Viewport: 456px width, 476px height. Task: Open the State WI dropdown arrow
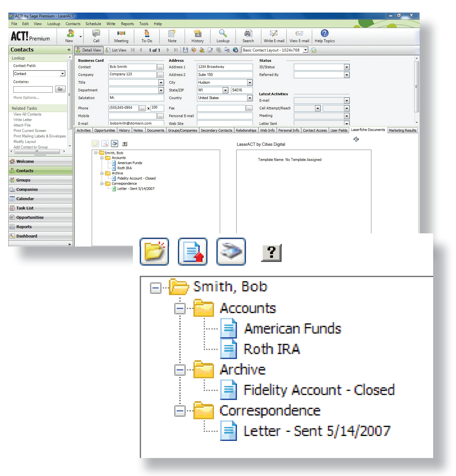[x=225, y=90]
